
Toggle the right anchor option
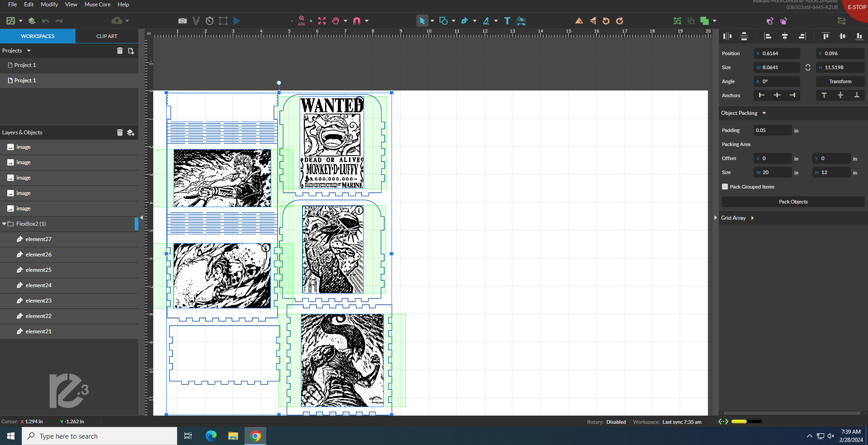click(x=793, y=95)
